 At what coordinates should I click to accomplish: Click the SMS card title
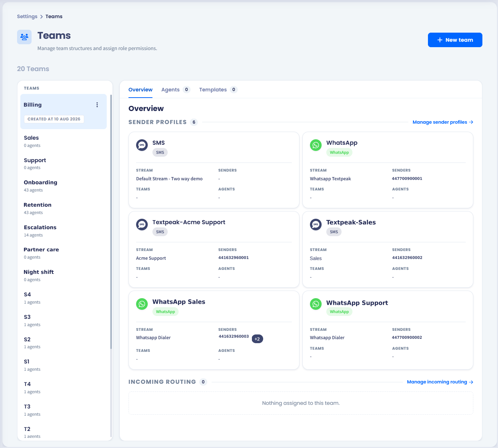[x=159, y=143]
